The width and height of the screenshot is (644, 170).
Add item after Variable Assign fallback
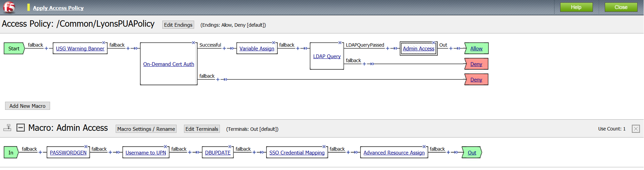tap(298, 48)
